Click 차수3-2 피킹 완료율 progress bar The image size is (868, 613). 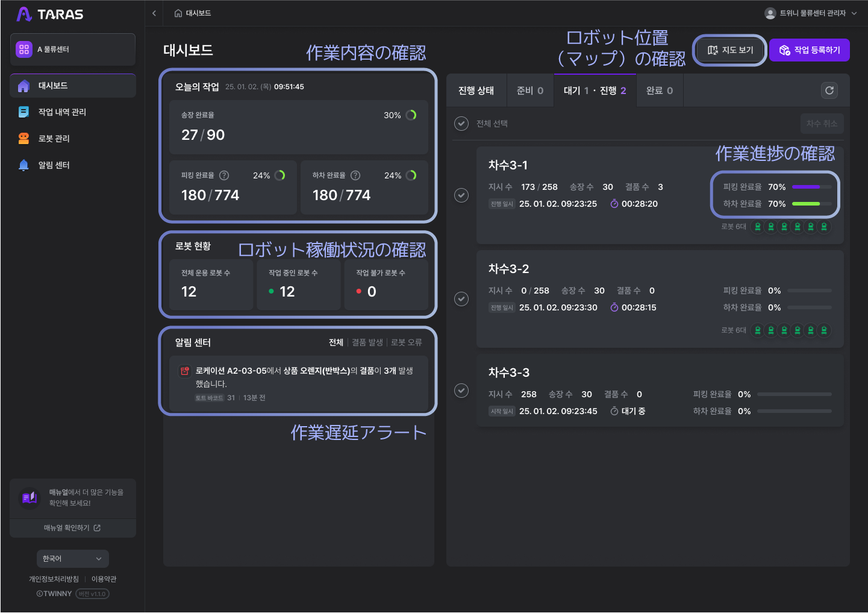[x=810, y=291]
